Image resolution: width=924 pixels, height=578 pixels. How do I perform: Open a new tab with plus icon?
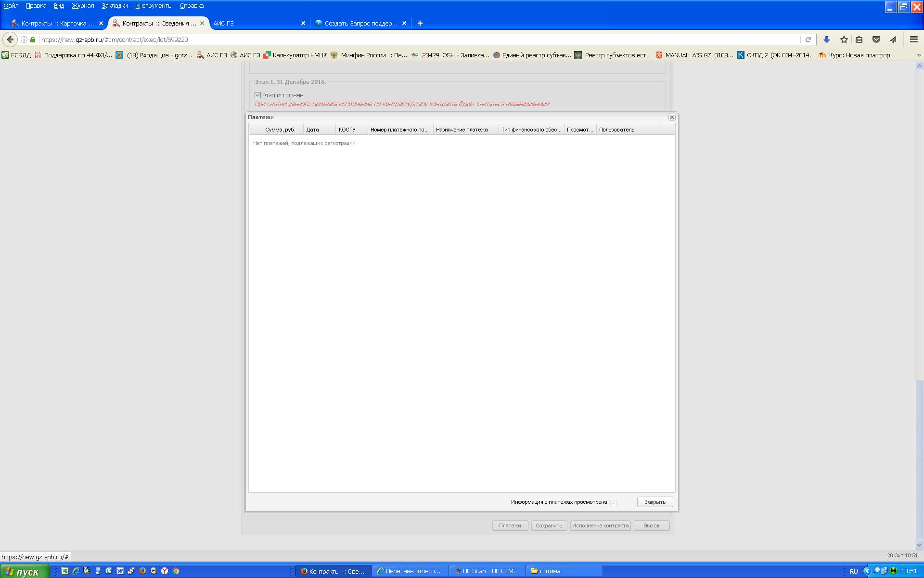[x=420, y=23]
